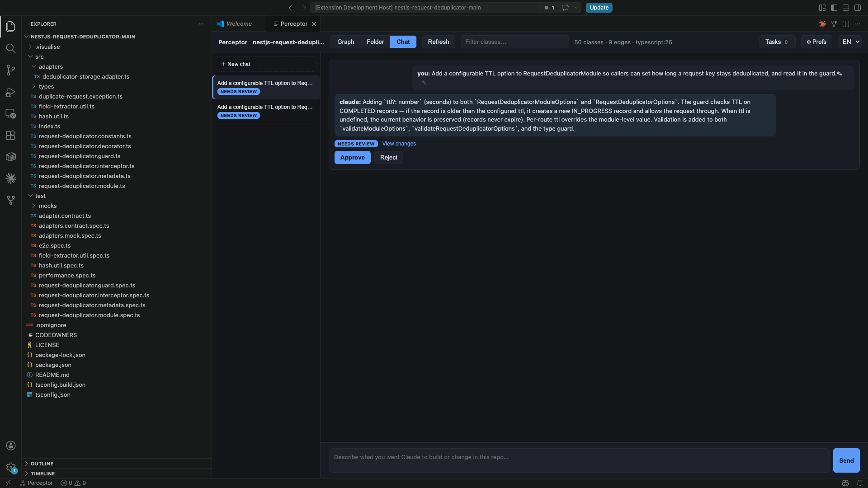Expand the Outline section

[x=117, y=464]
